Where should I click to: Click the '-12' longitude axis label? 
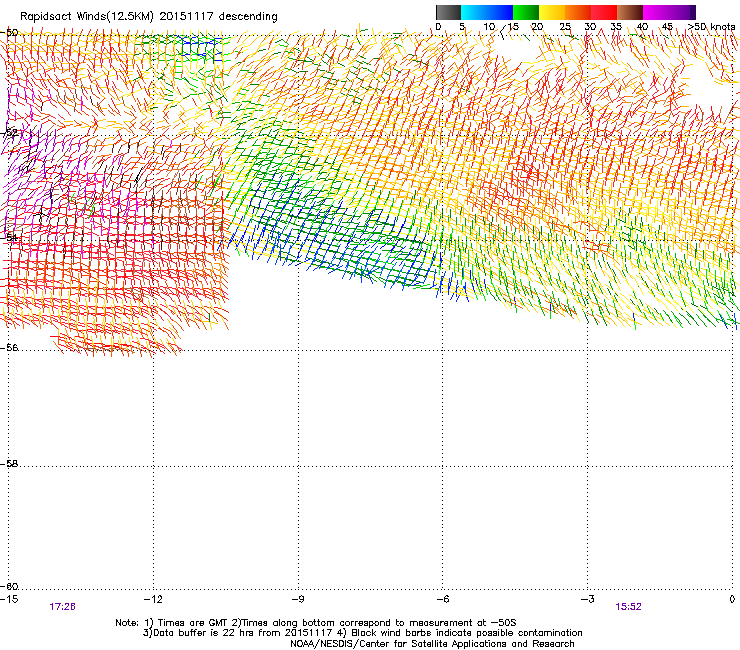pyautogui.click(x=153, y=599)
